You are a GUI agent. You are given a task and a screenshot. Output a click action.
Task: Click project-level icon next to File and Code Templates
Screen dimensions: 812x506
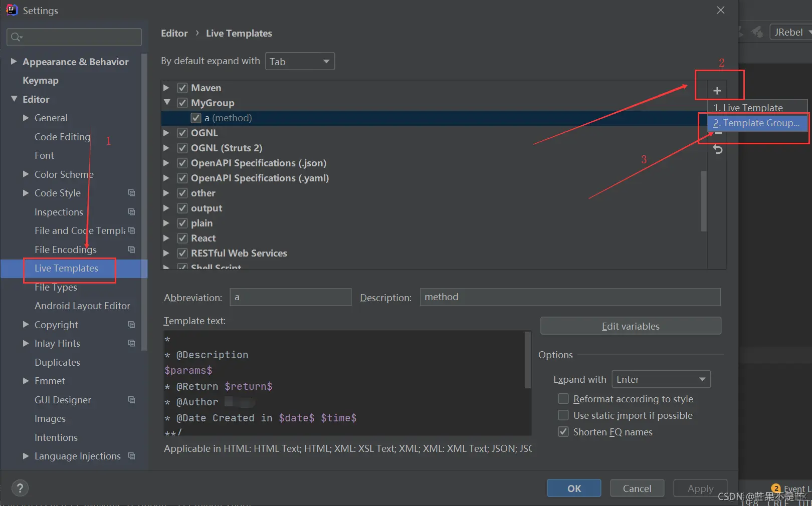(x=132, y=230)
